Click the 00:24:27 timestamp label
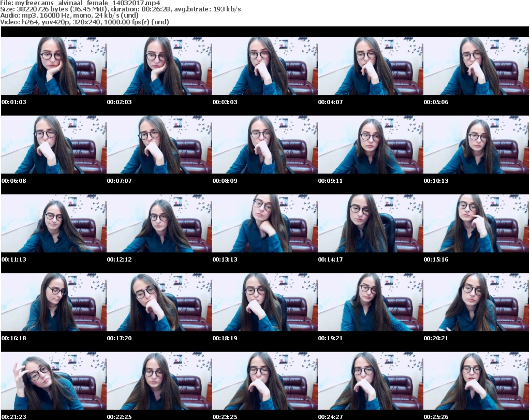This screenshot has width=530, height=420. click(330, 416)
